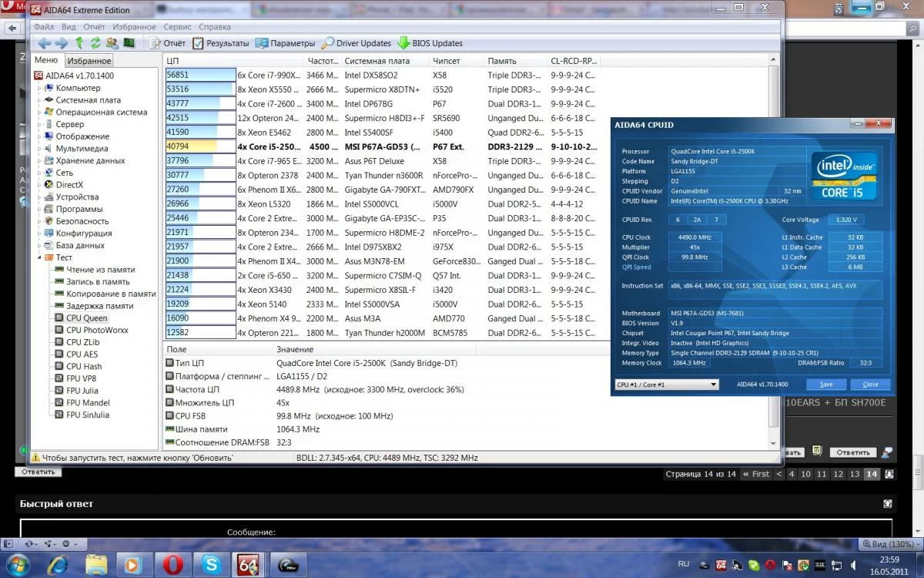Select the FPU Julia benchmark
The image size is (924, 578).
point(82,391)
